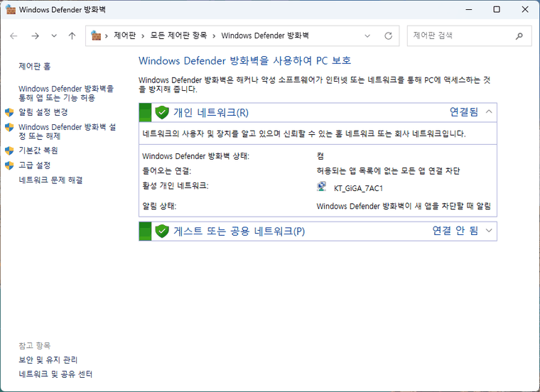The image size is (540, 392).
Task: Open 보안 및 유지 관리 link
Action: (48, 360)
